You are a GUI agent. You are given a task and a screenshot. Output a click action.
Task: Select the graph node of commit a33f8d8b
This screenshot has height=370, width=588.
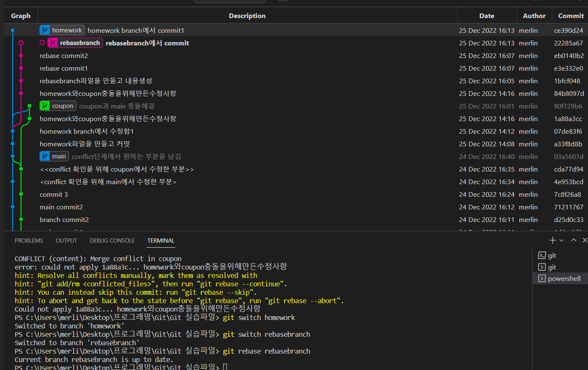tap(13, 144)
